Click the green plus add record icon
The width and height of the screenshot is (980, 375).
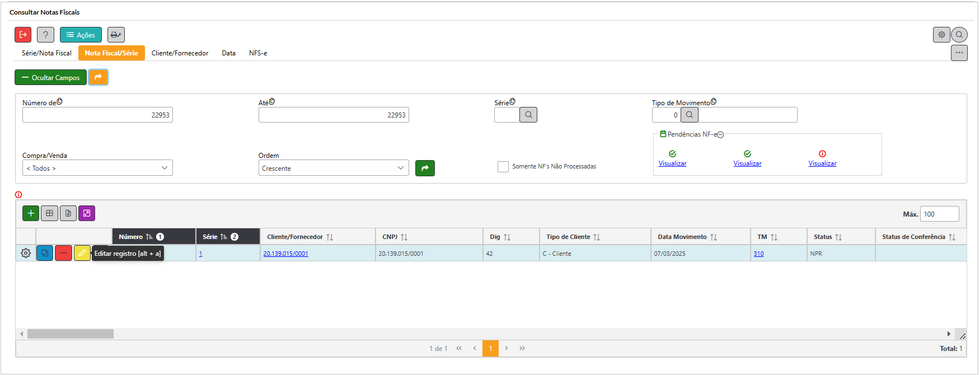(x=31, y=213)
